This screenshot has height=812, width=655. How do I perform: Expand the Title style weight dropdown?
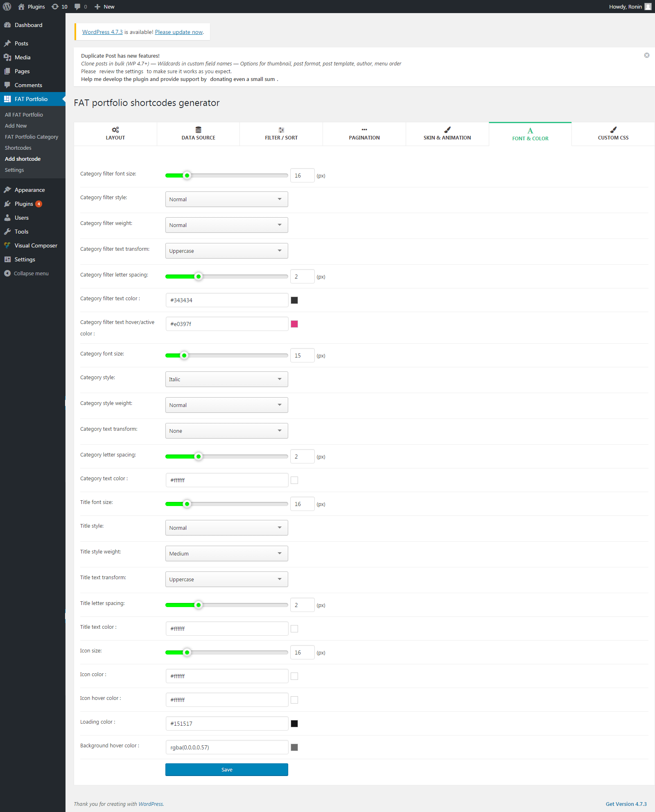[226, 553]
